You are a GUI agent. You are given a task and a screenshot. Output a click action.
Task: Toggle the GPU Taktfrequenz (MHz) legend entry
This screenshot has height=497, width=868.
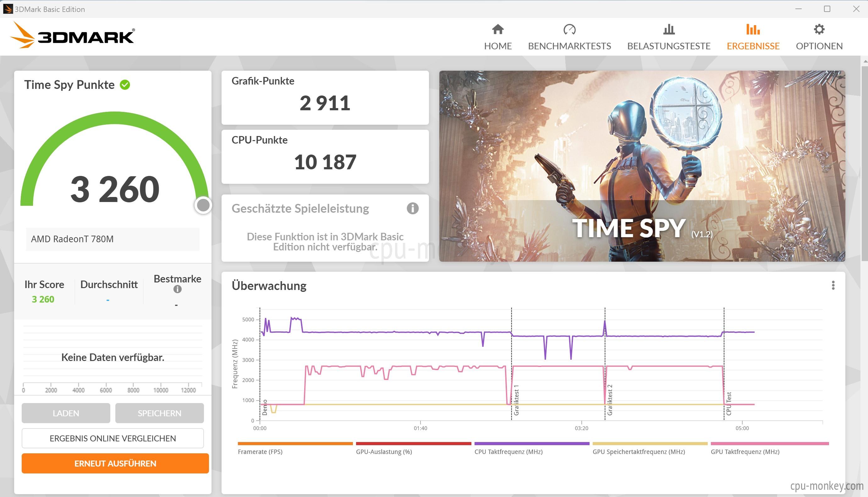click(x=770, y=449)
